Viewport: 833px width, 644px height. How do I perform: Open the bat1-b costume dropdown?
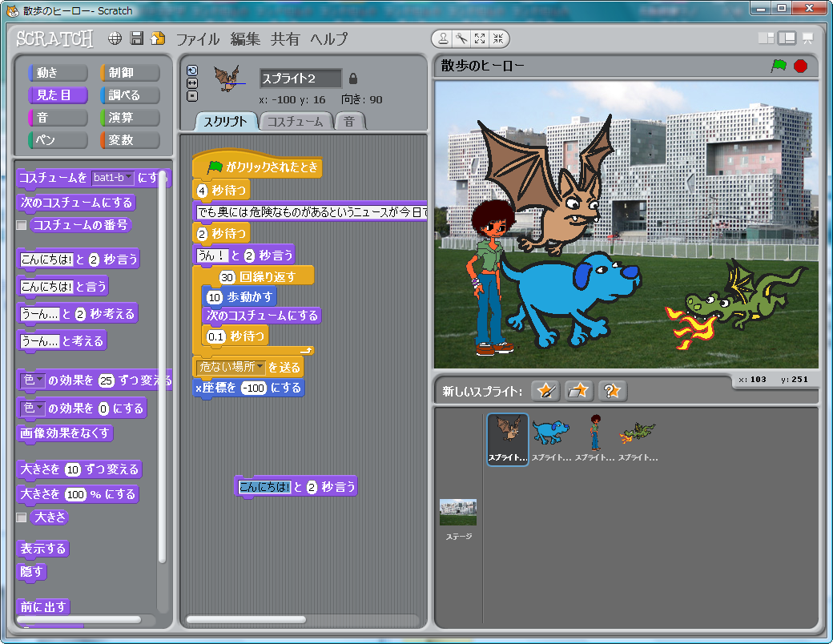[x=113, y=178]
